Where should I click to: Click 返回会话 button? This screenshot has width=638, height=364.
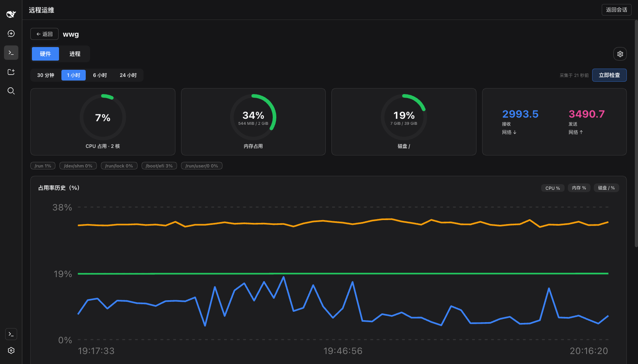coord(616,10)
